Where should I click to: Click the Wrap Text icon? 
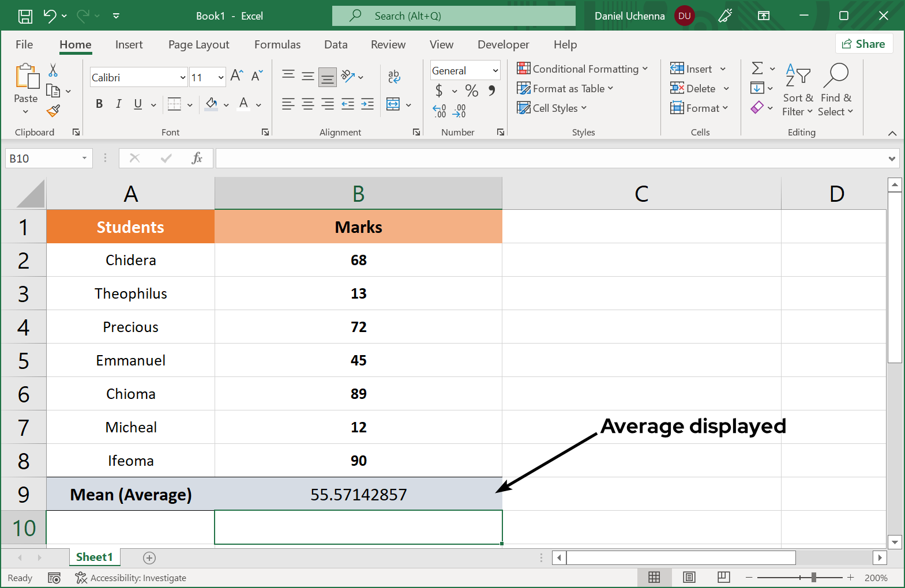(x=394, y=76)
